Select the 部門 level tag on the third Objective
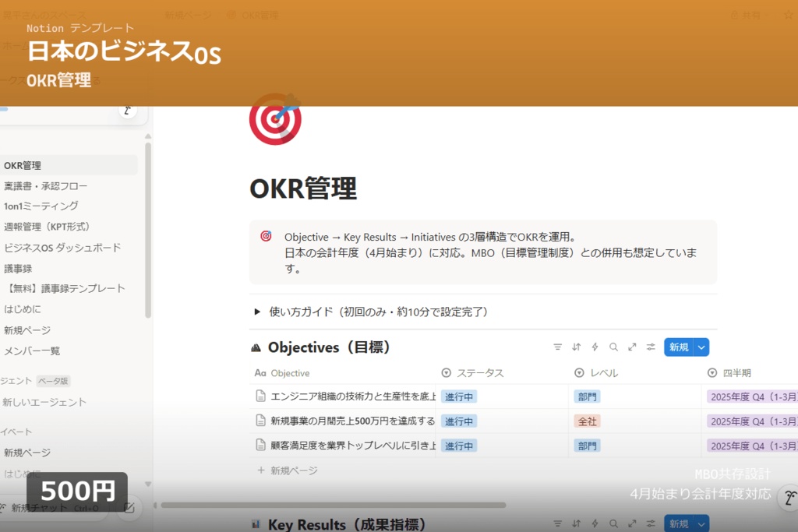Screen dimensions: 798x532 click(587, 446)
